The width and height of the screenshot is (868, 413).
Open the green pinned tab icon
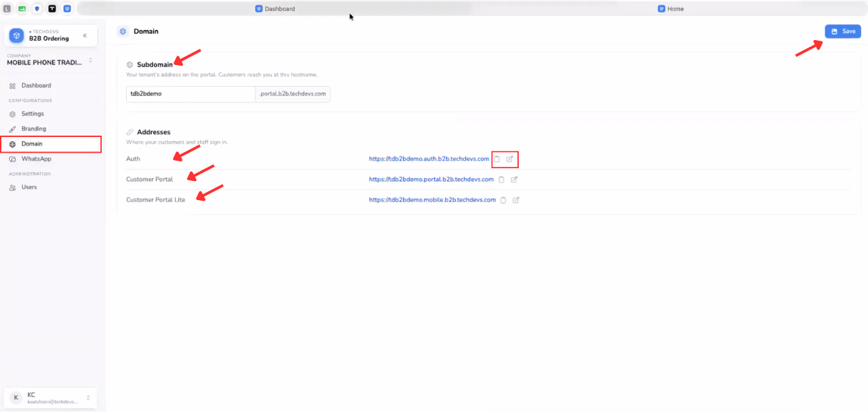click(x=22, y=9)
